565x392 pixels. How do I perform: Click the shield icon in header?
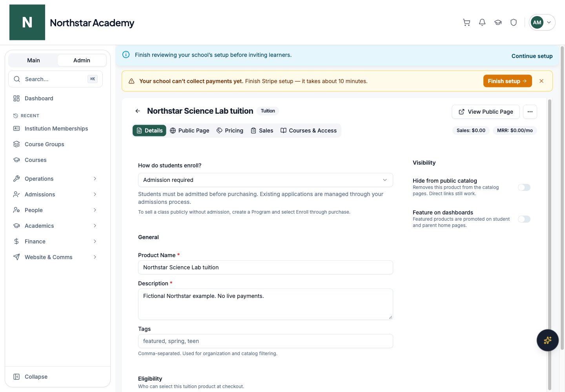pos(514,22)
